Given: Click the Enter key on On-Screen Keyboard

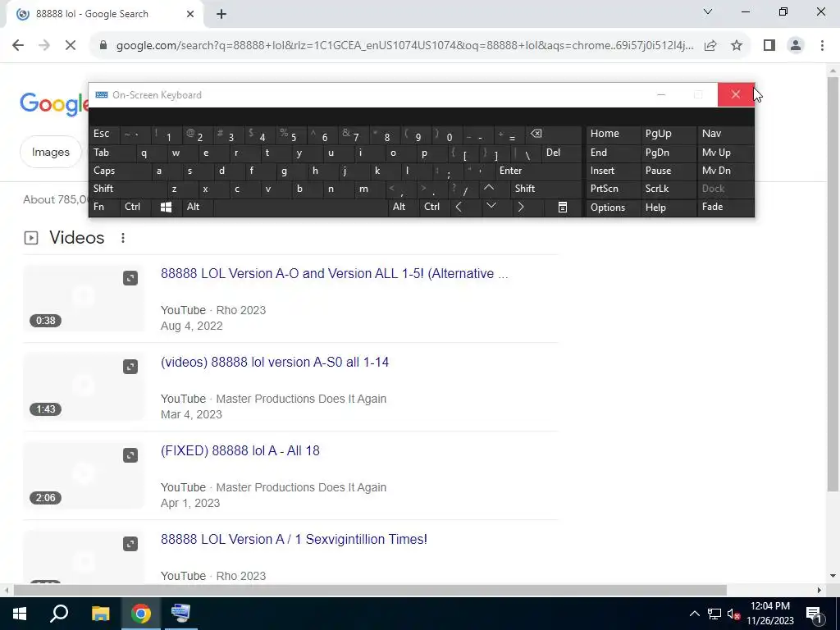Looking at the screenshot, I should [538, 171].
